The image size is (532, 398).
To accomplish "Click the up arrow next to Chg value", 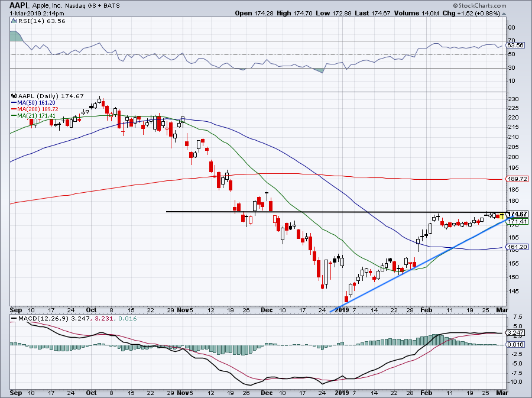I will 504,14.
